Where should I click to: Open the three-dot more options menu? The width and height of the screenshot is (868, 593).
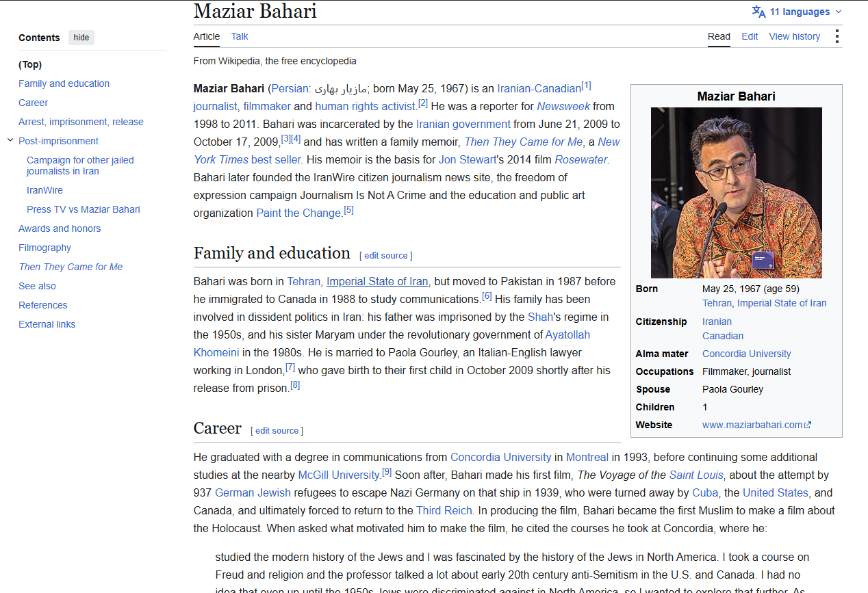click(x=837, y=36)
